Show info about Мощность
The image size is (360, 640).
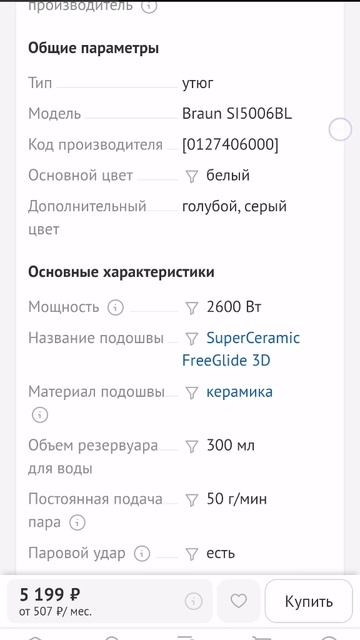116,307
